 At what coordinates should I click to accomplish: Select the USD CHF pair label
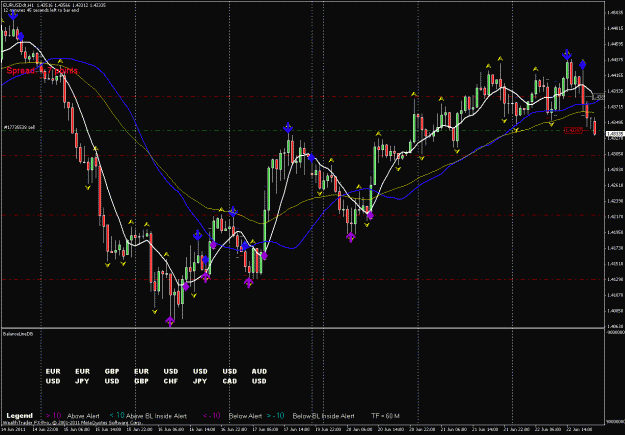pyautogui.click(x=171, y=376)
